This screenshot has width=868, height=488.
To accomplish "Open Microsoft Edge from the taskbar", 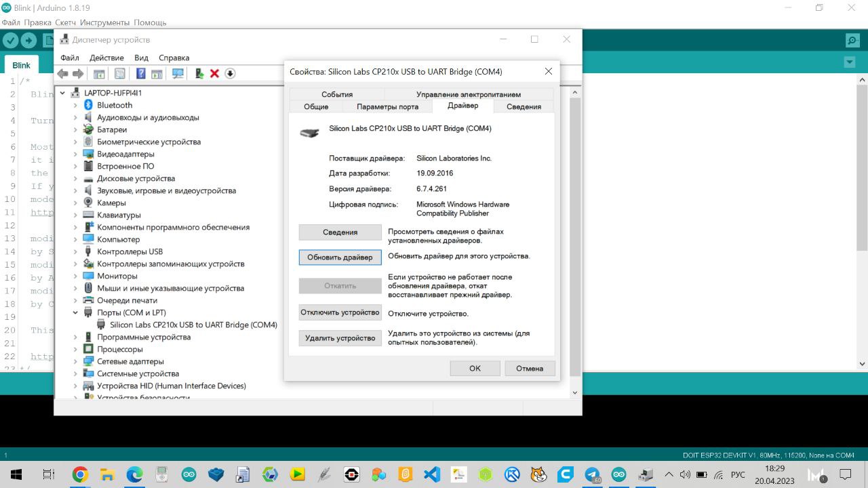I will 134,474.
